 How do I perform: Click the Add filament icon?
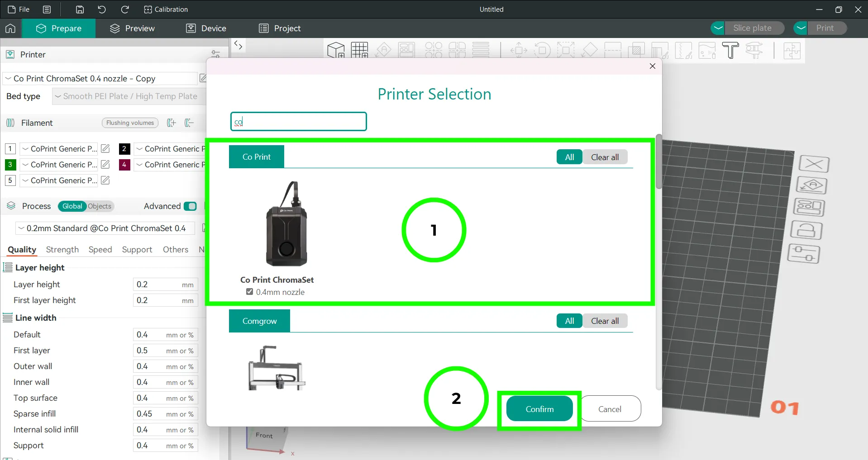[x=172, y=123]
